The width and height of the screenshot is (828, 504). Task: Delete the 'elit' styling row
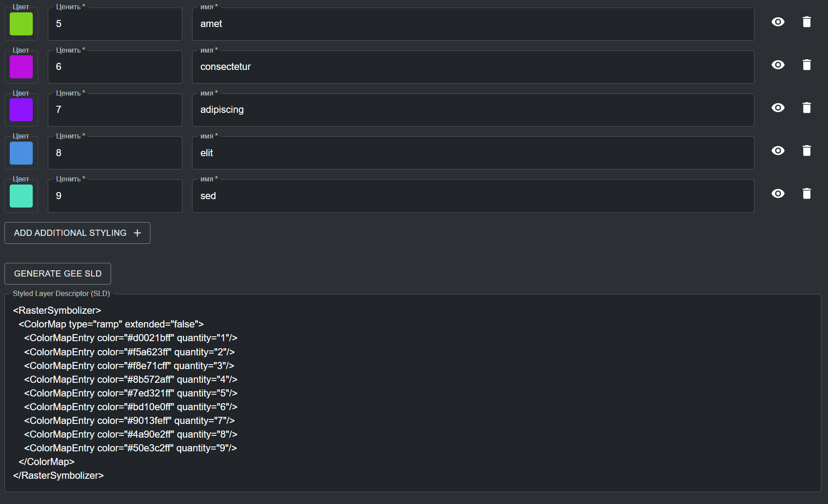807,151
